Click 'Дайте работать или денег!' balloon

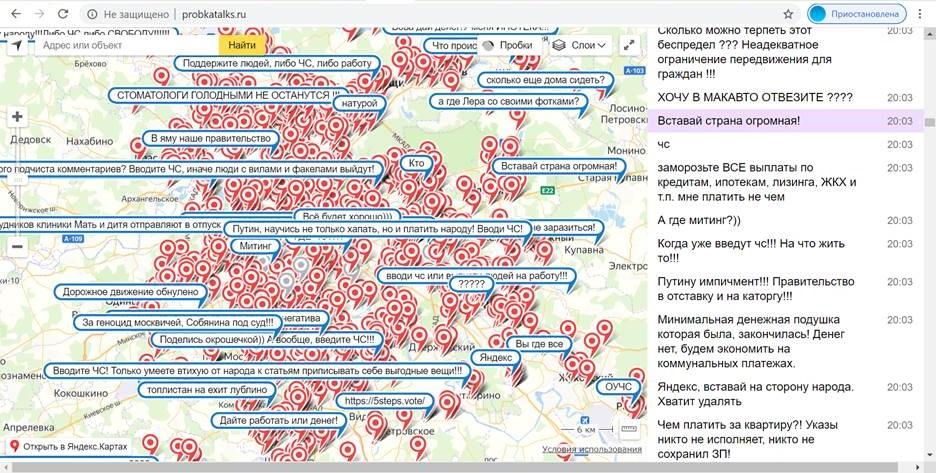coord(278,420)
